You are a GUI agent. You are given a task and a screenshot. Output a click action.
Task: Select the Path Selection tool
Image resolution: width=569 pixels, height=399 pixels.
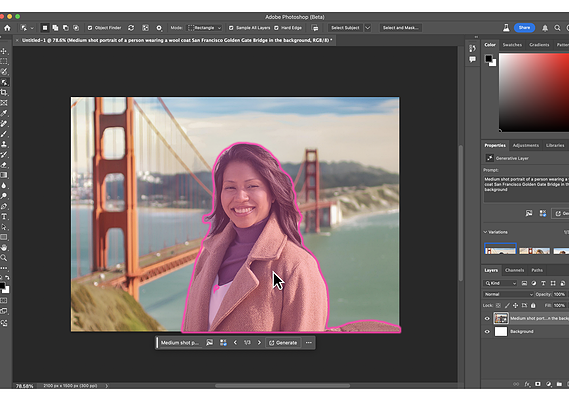(x=4, y=227)
